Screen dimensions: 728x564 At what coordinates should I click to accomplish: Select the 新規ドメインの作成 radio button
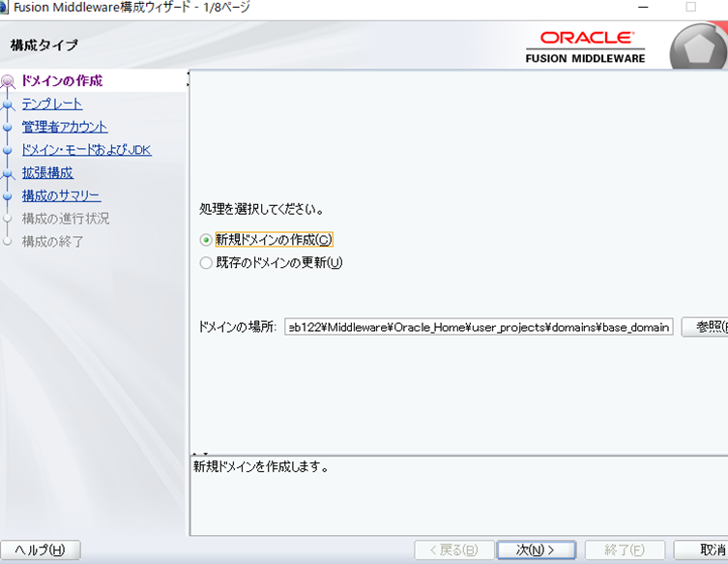point(205,240)
